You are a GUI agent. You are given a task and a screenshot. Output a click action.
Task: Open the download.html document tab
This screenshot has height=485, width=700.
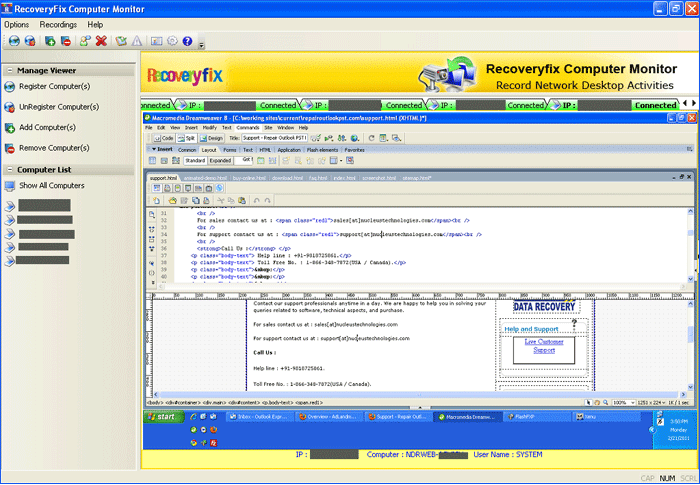(288, 178)
